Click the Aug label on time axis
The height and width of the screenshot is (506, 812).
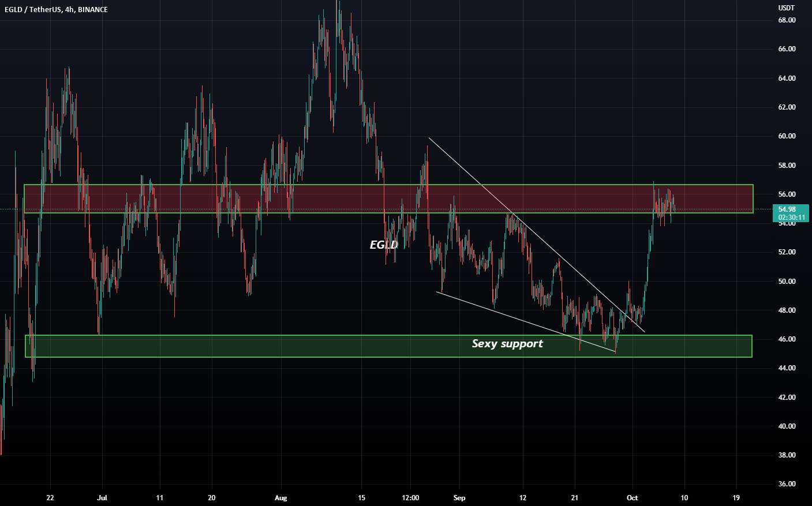coord(280,497)
